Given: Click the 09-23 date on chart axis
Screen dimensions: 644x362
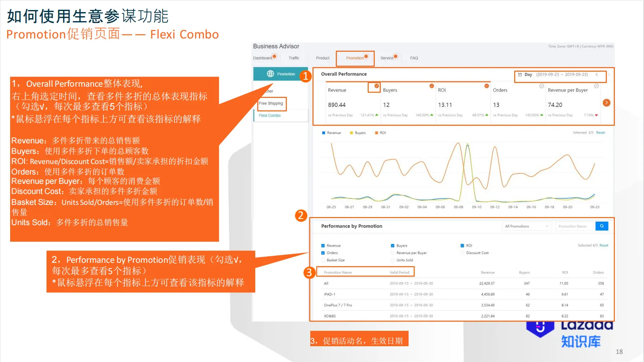Looking at the screenshot, I should click(x=595, y=207).
